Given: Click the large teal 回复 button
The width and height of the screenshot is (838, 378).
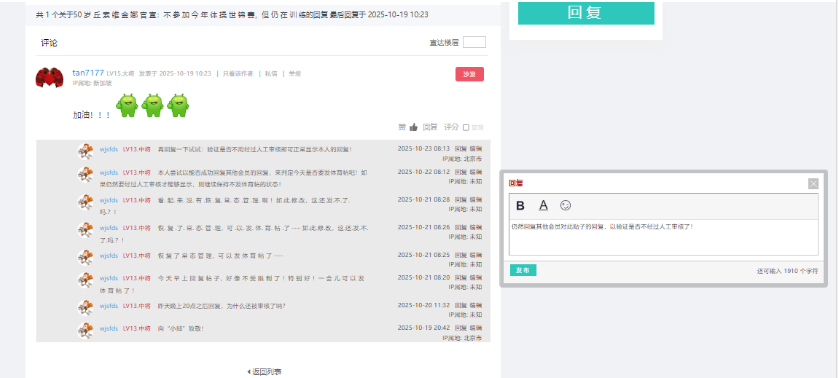Looking at the screenshot, I should [586, 13].
